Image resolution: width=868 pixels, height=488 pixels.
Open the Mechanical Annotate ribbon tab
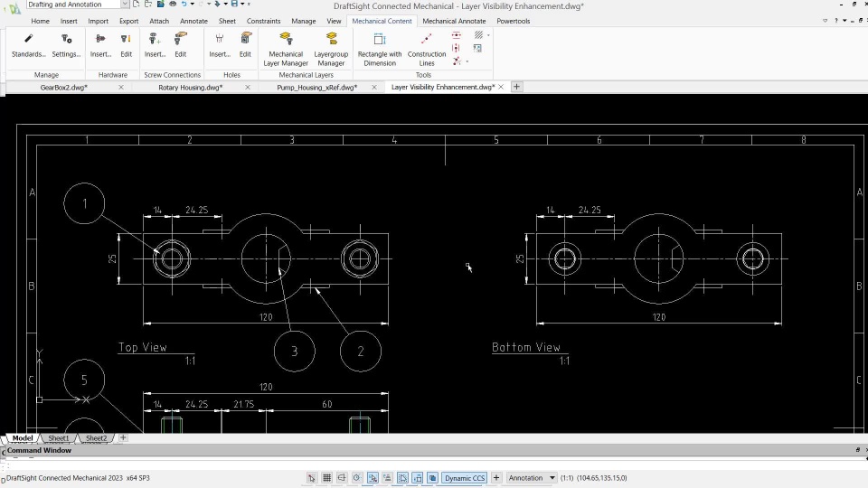pyautogui.click(x=454, y=21)
